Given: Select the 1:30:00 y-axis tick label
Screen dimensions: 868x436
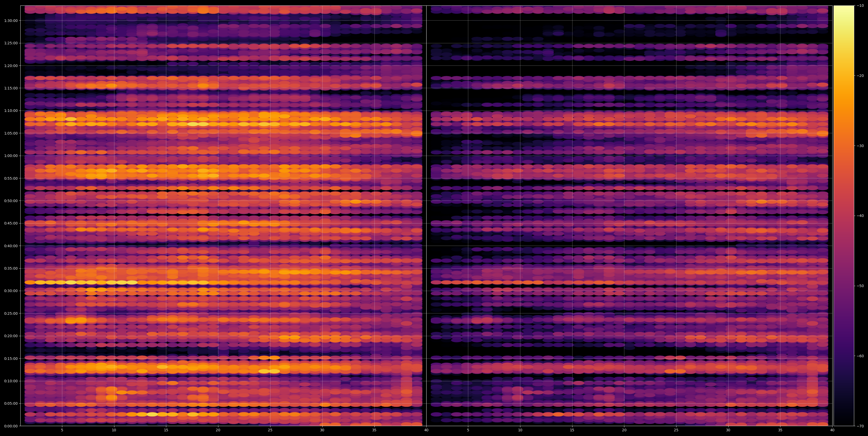Looking at the screenshot, I should (11, 21).
